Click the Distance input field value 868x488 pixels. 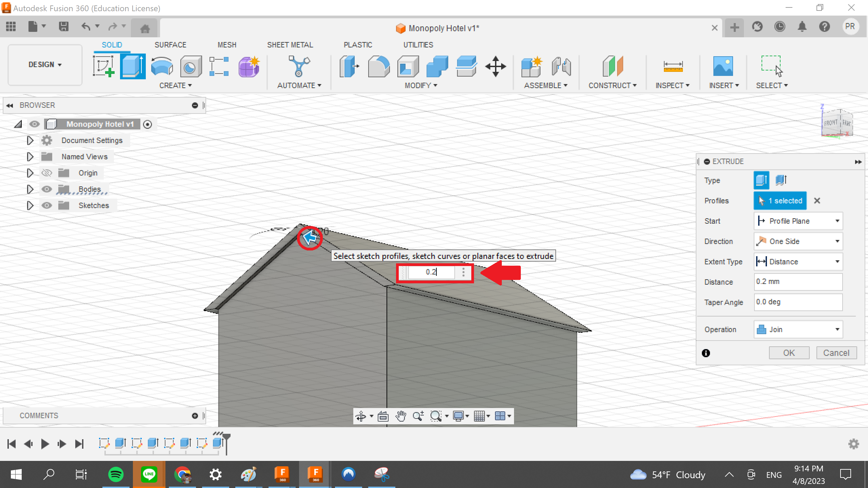click(797, 281)
